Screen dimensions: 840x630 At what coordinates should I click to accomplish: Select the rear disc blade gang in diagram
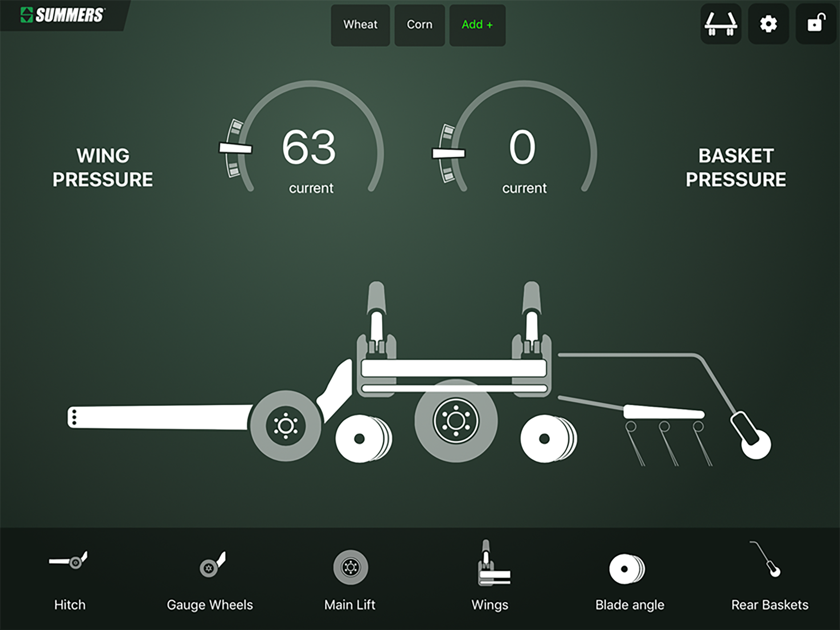coord(548,439)
